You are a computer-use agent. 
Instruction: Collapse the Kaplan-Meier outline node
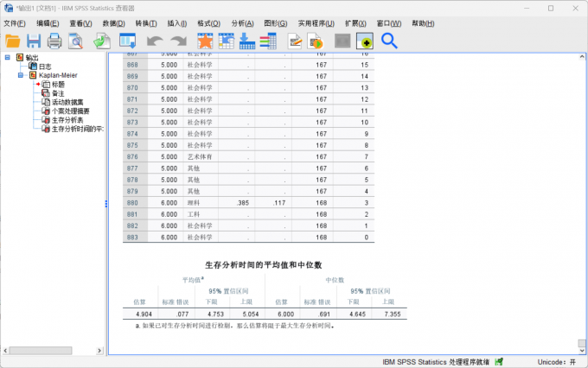click(20, 75)
